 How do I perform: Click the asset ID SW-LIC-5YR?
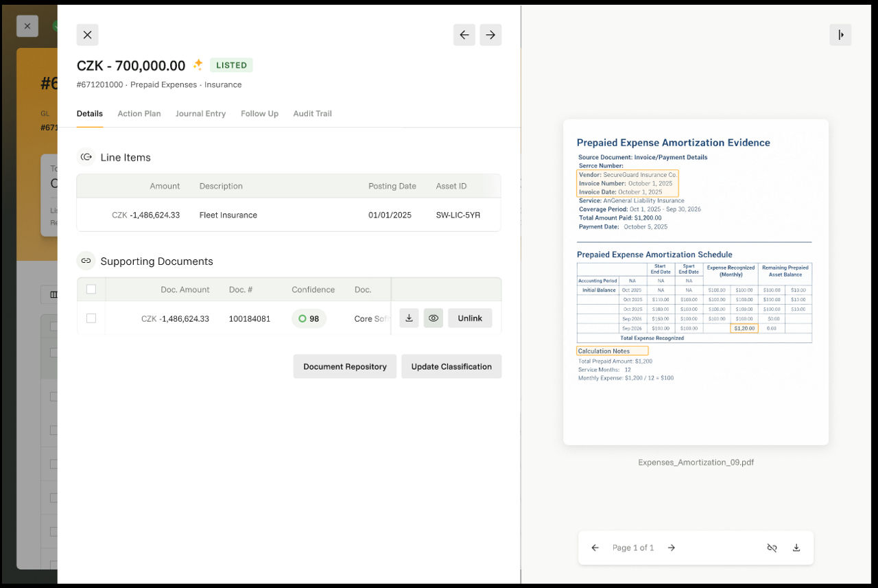(458, 215)
